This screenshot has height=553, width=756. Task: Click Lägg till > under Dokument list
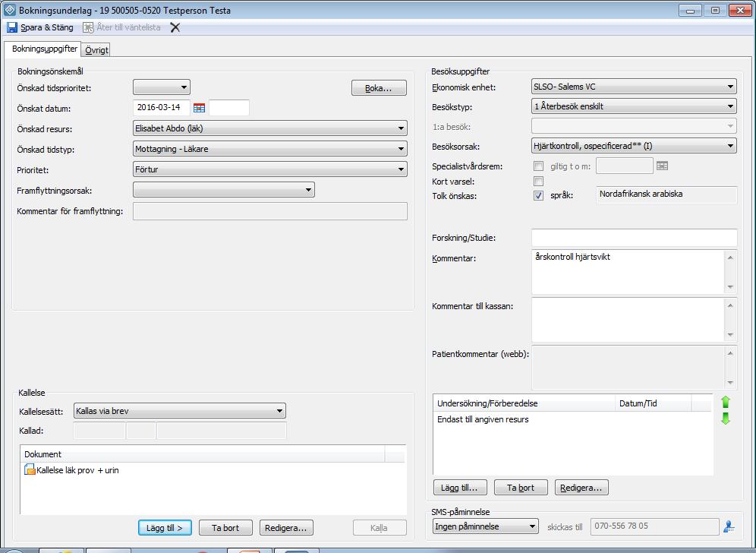pos(165,527)
